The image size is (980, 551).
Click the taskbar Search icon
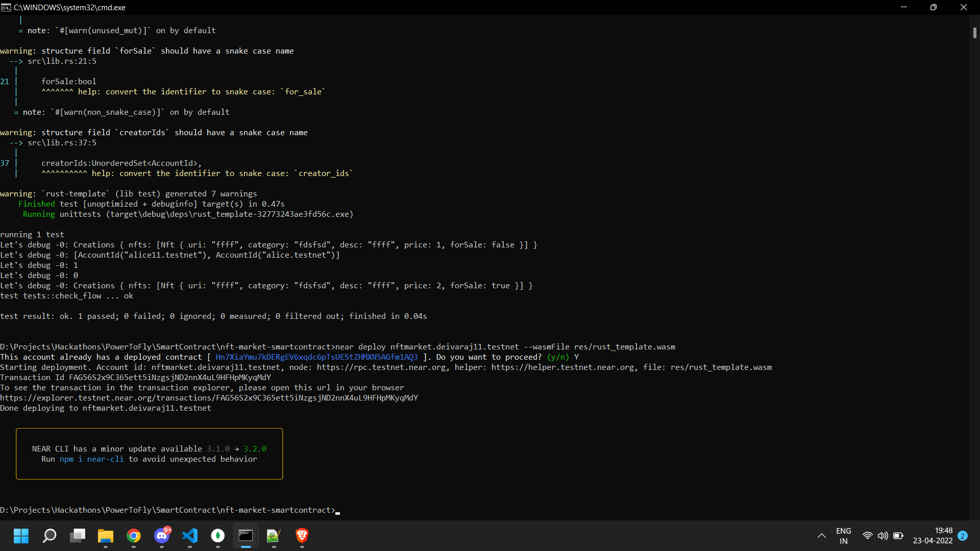pos(50,536)
